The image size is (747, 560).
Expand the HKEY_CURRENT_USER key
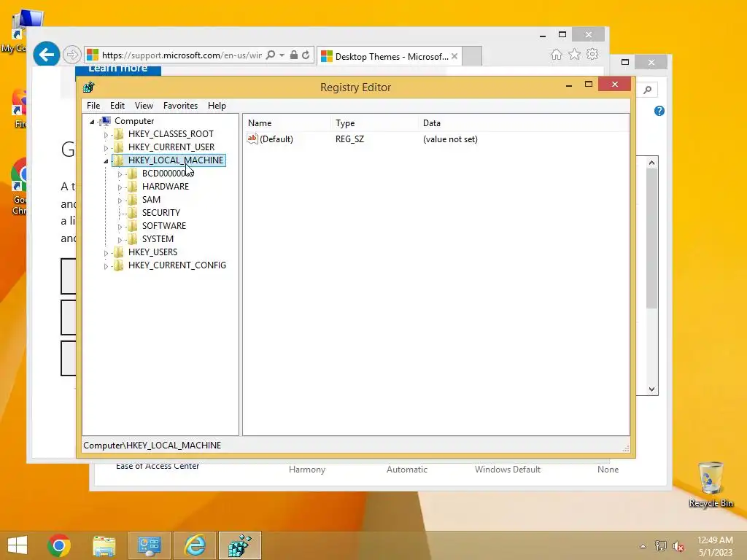point(106,148)
